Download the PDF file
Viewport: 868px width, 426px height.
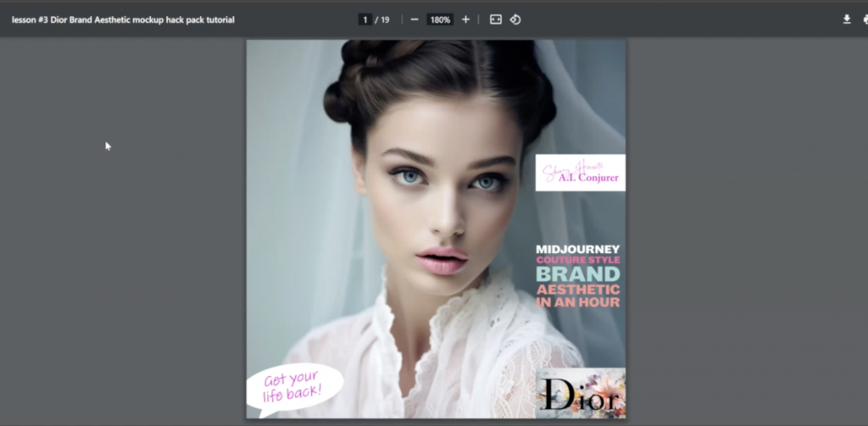pyautogui.click(x=846, y=19)
